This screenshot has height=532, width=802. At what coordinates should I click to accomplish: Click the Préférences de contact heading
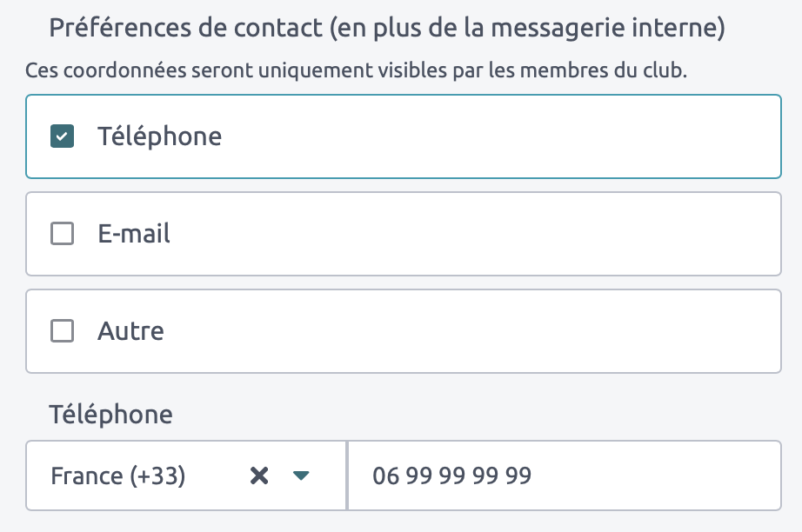183,28
